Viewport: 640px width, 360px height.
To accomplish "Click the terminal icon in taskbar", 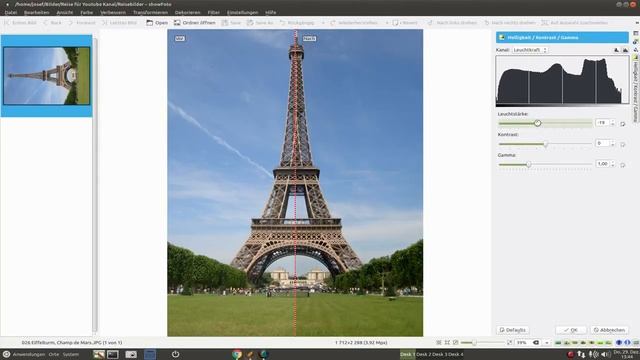I will coord(113,354).
